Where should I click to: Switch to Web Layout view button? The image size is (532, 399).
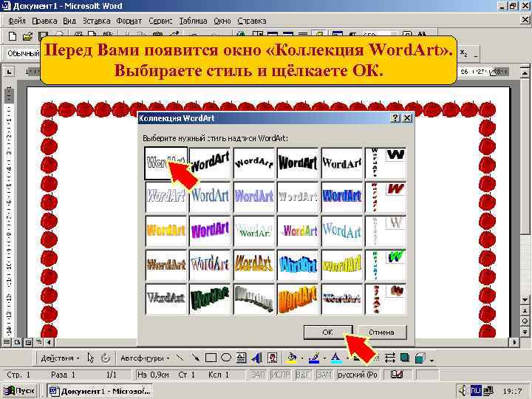[x=17, y=342]
